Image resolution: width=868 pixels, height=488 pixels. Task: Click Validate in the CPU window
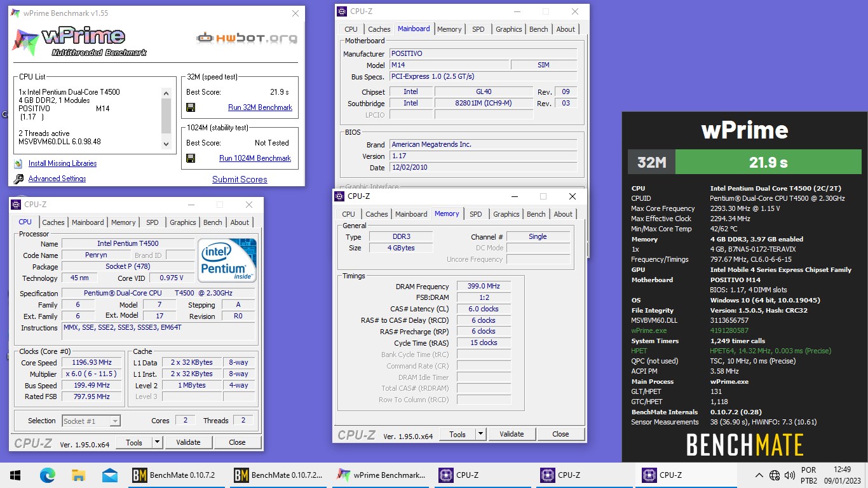coord(188,442)
